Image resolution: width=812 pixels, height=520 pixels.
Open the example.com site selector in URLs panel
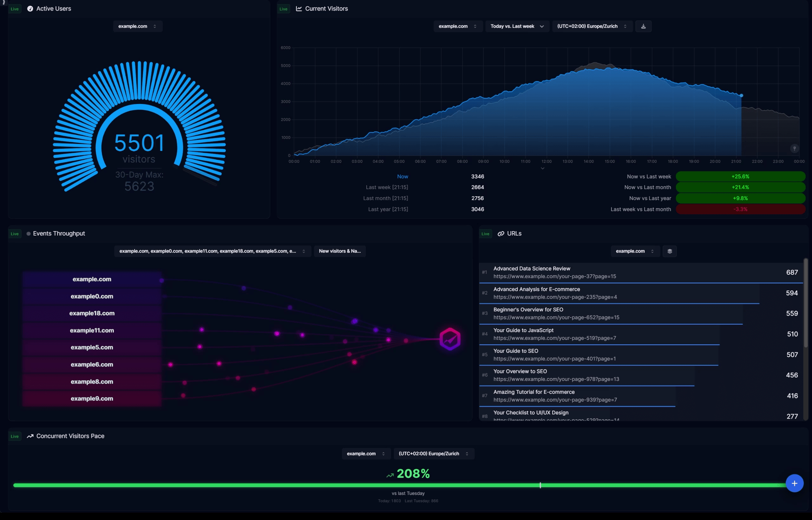[635, 251]
